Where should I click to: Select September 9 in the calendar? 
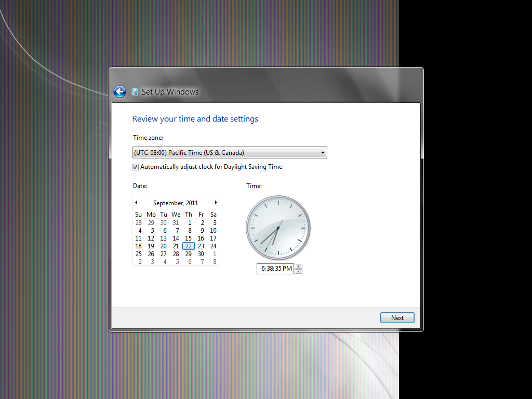[x=202, y=230]
